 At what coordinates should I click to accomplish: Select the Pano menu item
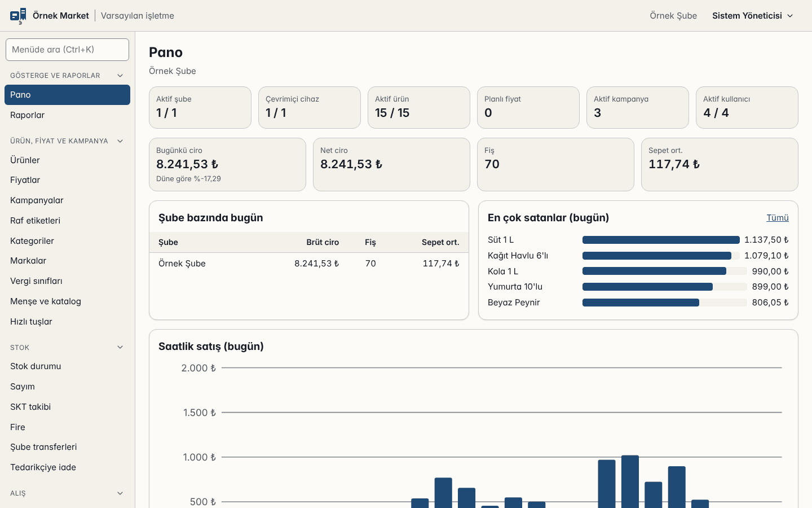click(x=67, y=95)
